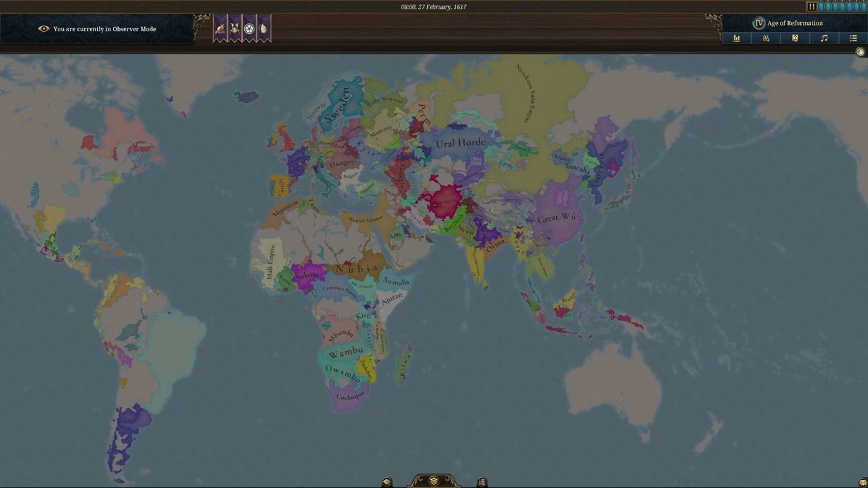The height and width of the screenshot is (488, 868).
Task: Select Castile in Iberia
Action: click(x=280, y=186)
